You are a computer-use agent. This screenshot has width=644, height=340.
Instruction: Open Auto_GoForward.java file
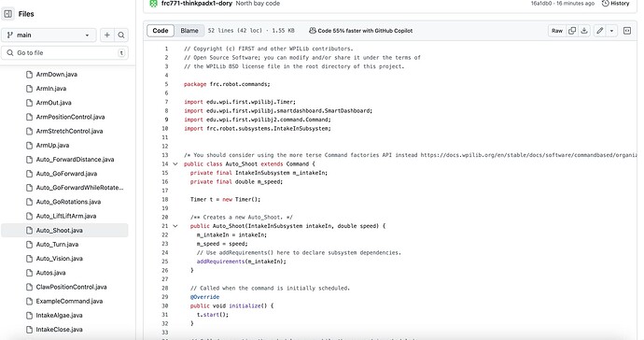[66, 174]
